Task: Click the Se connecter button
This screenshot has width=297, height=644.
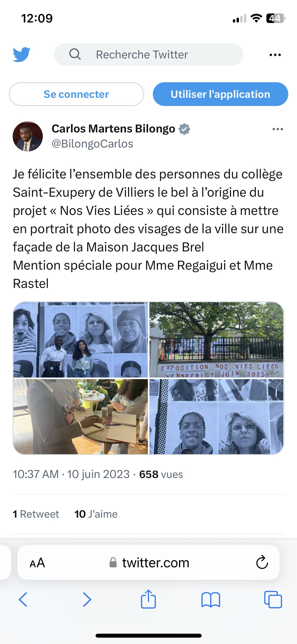Action: [x=76, y=94]
